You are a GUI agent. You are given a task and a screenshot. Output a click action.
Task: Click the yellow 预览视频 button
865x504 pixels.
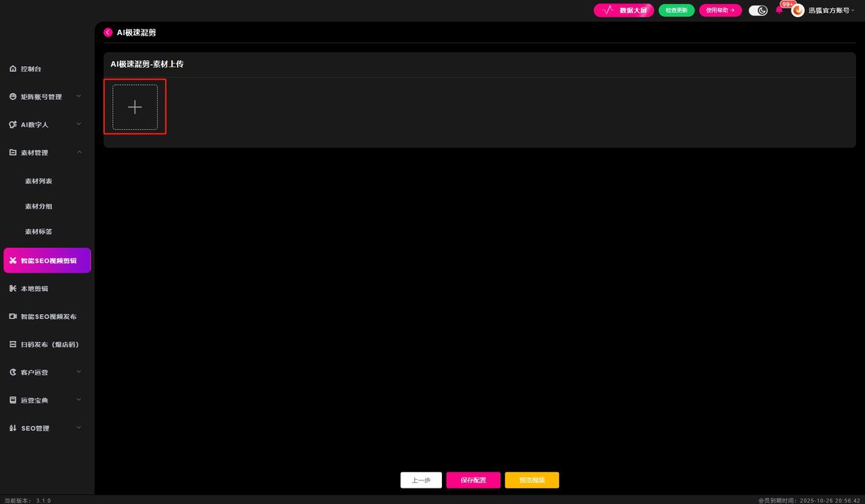[532, 480]
